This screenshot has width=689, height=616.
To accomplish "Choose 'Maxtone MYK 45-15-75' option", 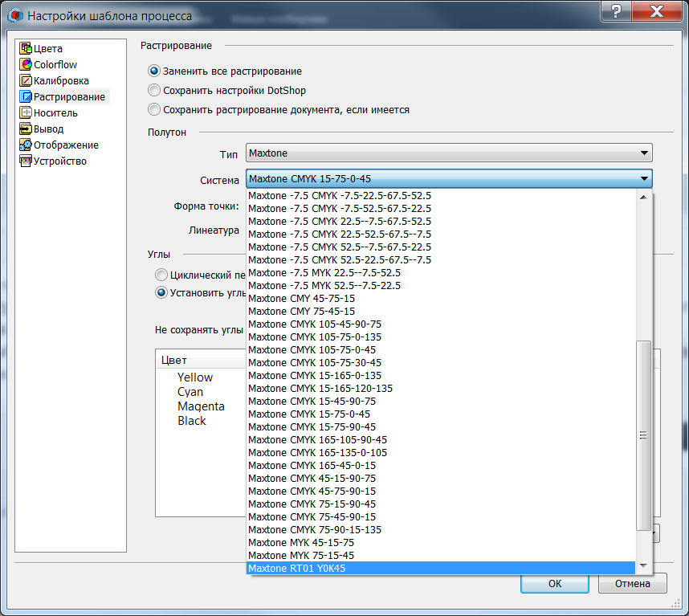I will (x=441, y=542).
